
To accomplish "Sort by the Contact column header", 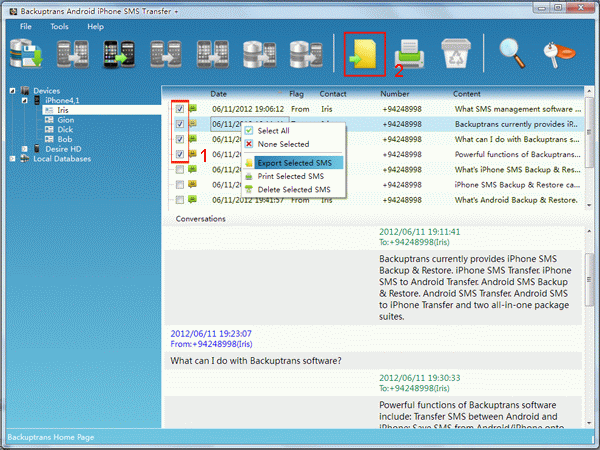I will tap(333, 94).
